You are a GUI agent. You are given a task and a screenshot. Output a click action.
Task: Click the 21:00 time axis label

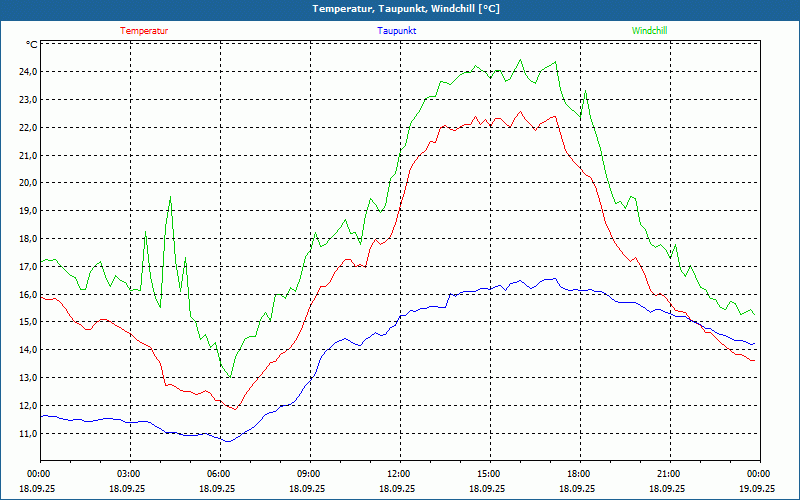[x=668, y=474]
